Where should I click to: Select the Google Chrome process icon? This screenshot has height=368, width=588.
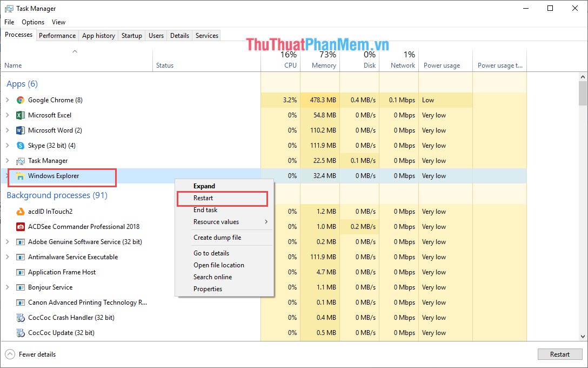click(x=20, y=100)
